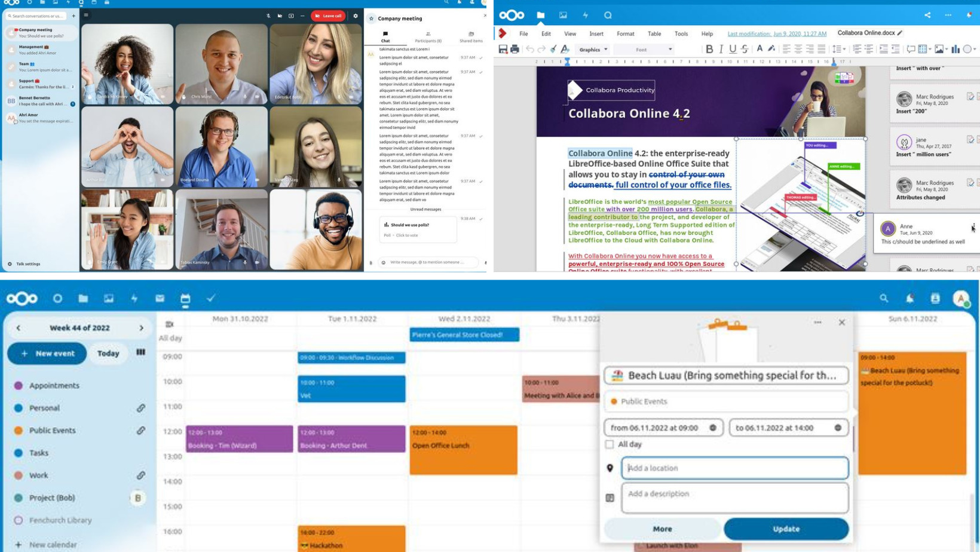The image size is (980, 552).
Task: Open Photos app in Collabora window header
Action: coord(563,15)
